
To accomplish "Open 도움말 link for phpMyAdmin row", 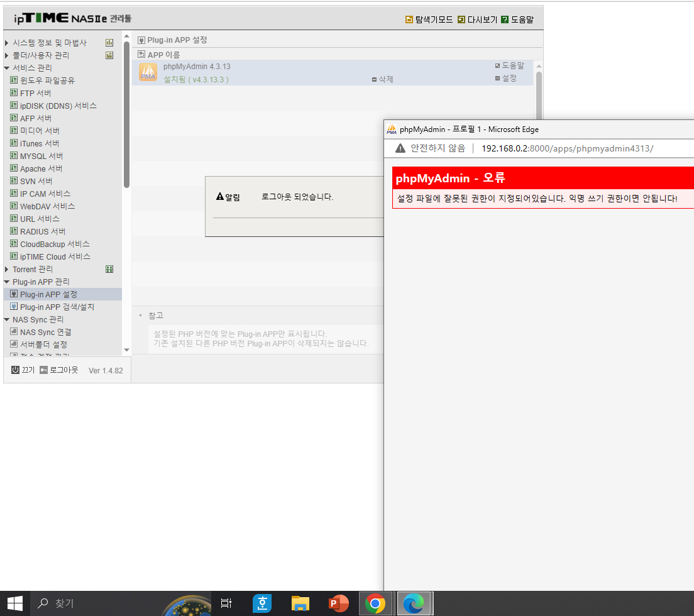I will (x=510, y=66).
